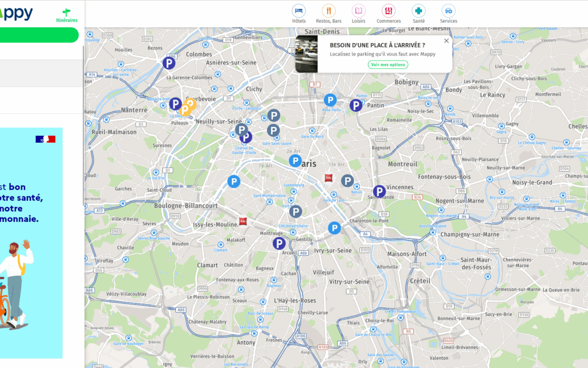Click the 'Antony' map label
Viewport: 588px width, 368px height.
coord(246,342)
